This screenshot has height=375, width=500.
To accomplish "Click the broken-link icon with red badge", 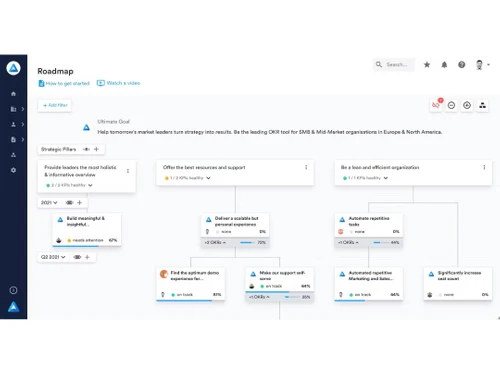I will tap(436, 105).
